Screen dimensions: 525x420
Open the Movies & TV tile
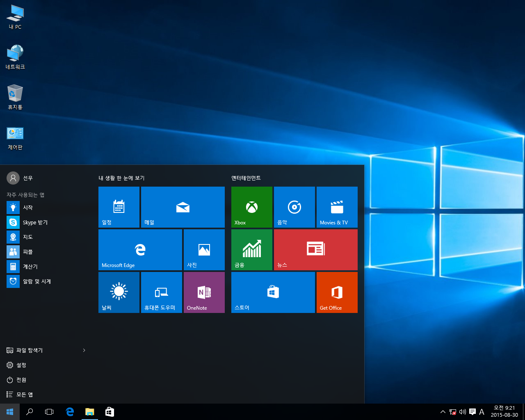(337, 207)
